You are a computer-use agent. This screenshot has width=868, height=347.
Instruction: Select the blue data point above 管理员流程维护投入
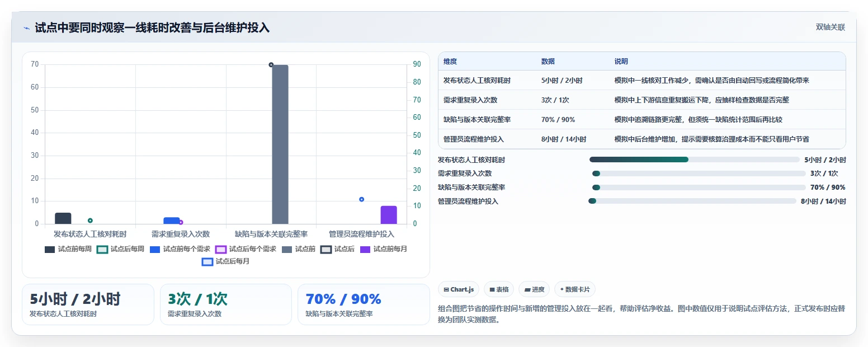click(362, 199)
